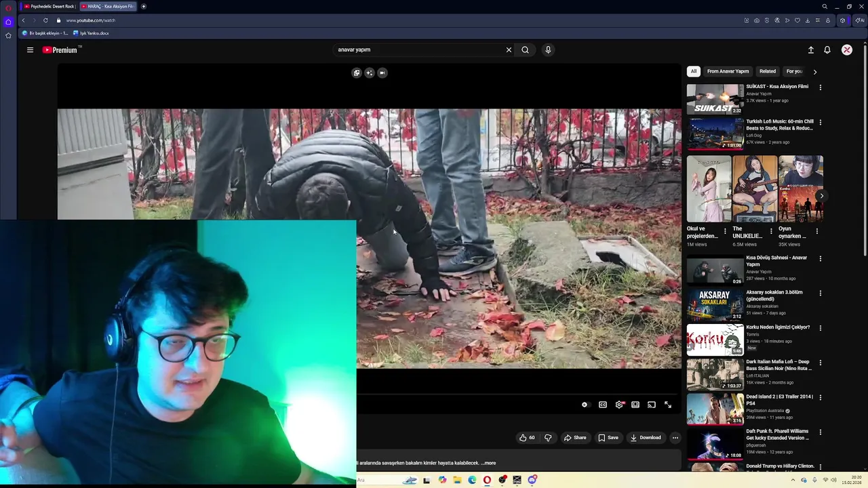
Task: Cast video to TV
Action: [x=652, y=405]
